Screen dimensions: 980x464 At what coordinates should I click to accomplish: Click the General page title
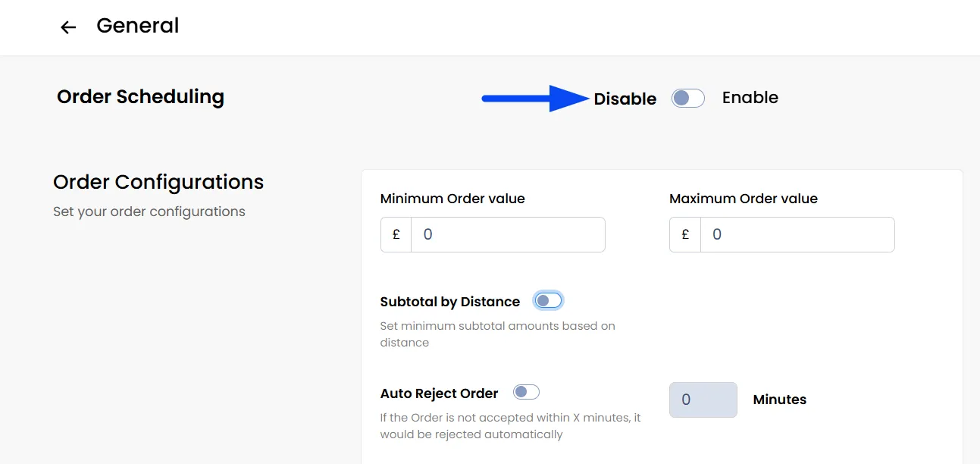pyautogui.click(x=138, y=26)
